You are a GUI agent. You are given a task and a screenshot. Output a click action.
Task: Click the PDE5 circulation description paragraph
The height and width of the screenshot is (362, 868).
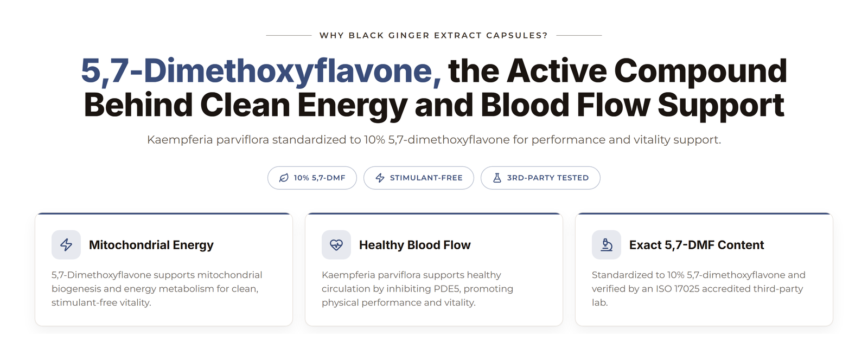417,289
